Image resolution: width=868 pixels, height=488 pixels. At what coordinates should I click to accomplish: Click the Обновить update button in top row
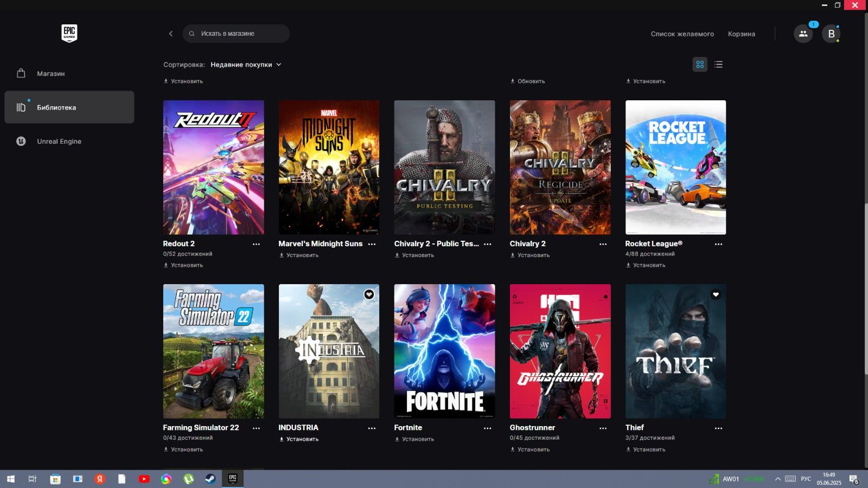528,81
